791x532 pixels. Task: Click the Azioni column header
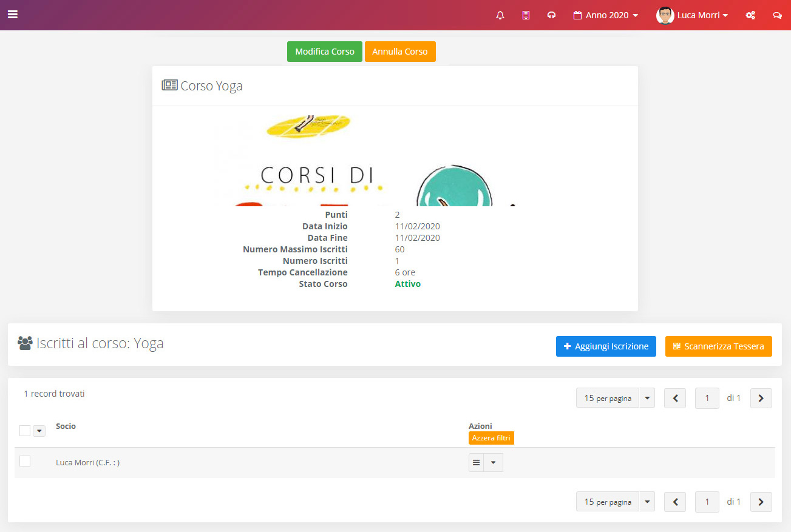tap(480, 426)
